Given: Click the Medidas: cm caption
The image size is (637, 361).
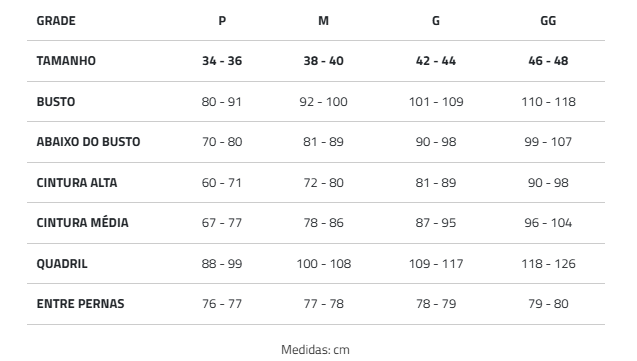Looking at the screenshot, I should [x=315, y=350].
